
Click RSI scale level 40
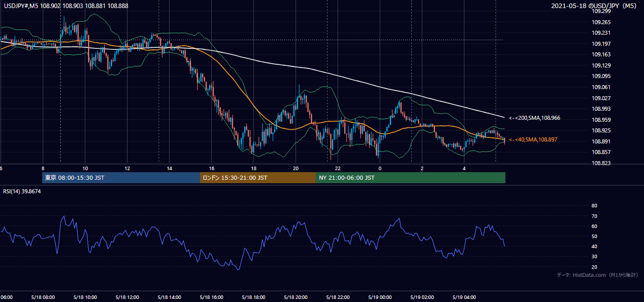594,247
